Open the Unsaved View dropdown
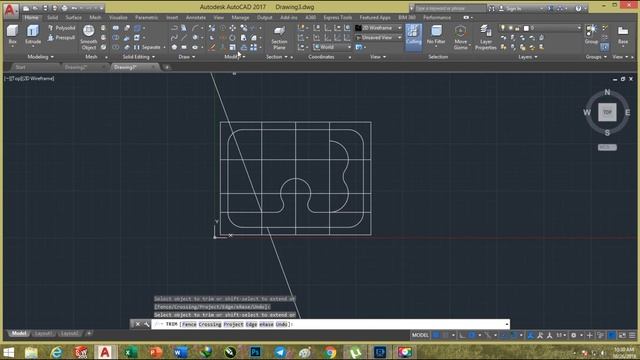 [x=378, y=37]
